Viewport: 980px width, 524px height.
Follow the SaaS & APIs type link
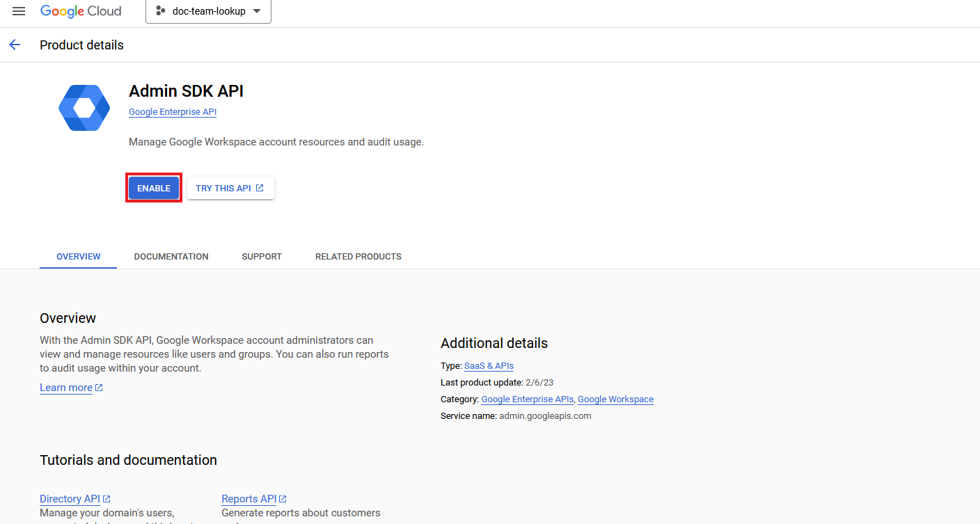489,366
